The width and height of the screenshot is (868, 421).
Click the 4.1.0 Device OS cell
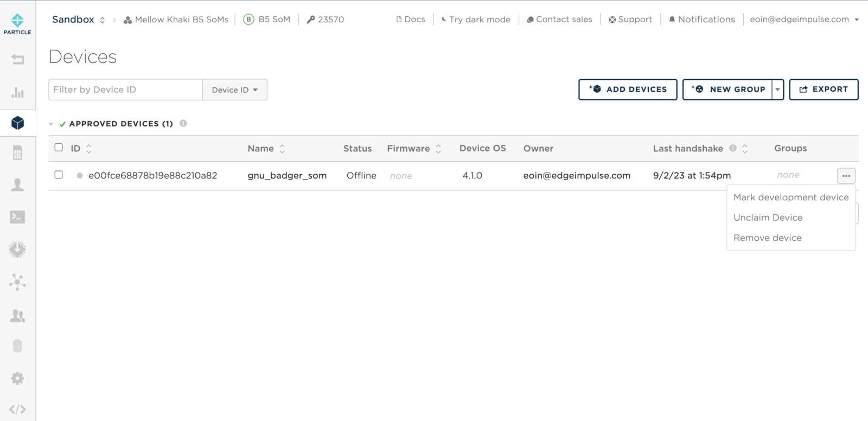tap(473, 176)
